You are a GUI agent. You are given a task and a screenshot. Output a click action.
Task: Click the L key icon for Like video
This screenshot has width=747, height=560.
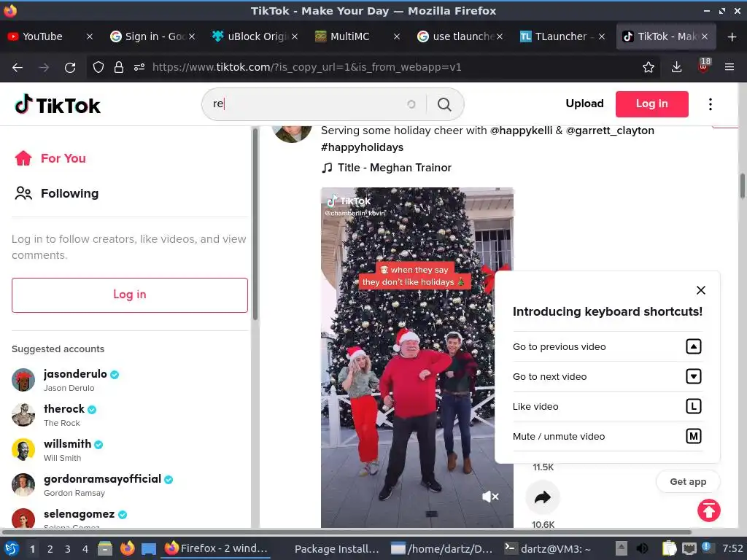(x=694, y=406)
